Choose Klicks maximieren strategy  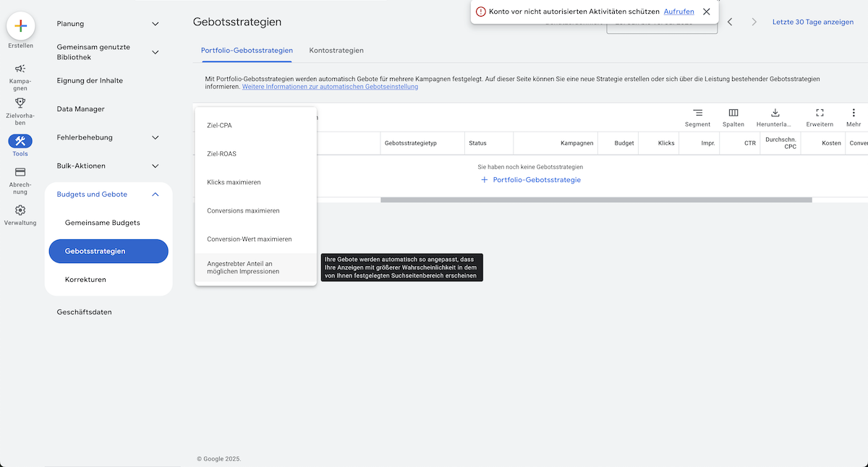click(x=256, y=182)
